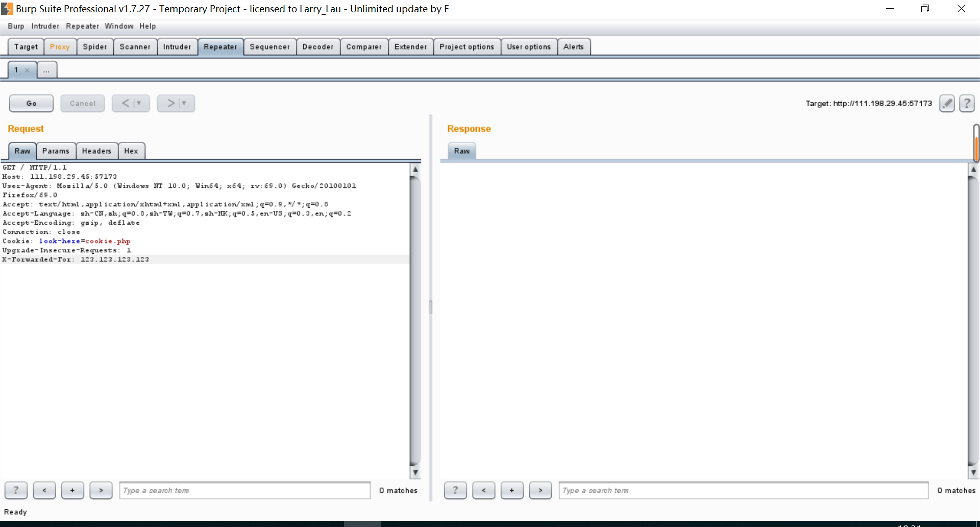Open the Project options tab
This screenshot has height=527, width=980.
[x=467, y=46]
